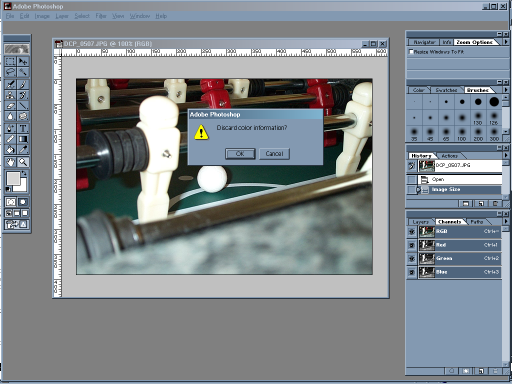Select the Move tool
Screen dimensions: 512x384
click(23, 62)
